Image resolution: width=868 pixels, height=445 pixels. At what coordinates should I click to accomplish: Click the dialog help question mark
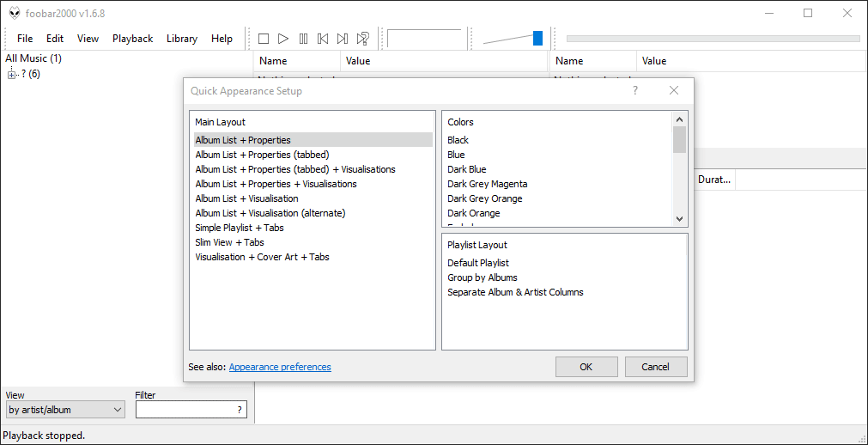pyautogui.click(x=635, y=90)
